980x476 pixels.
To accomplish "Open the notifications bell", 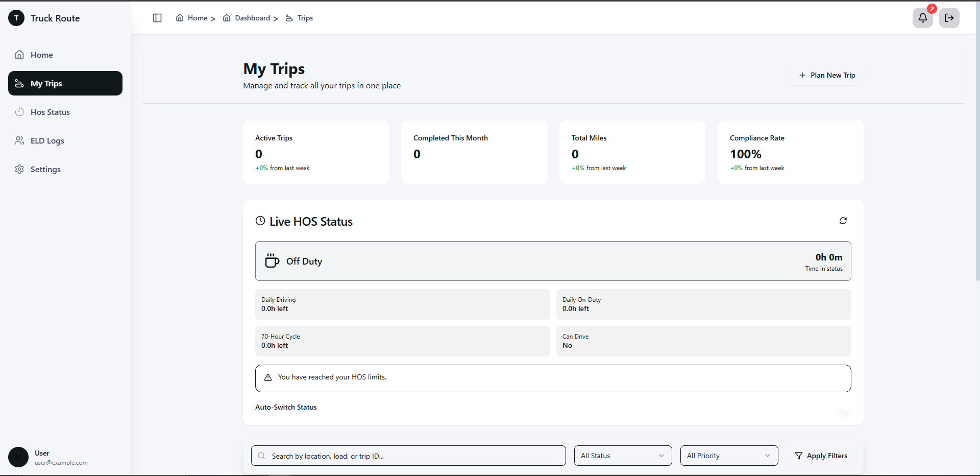I will tap(923, 18).
